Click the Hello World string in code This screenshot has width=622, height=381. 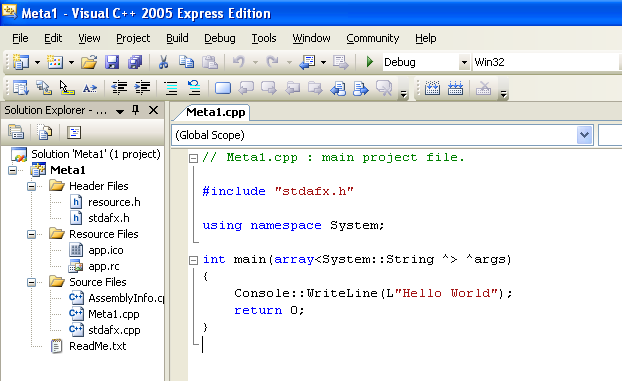coord(446,293)
